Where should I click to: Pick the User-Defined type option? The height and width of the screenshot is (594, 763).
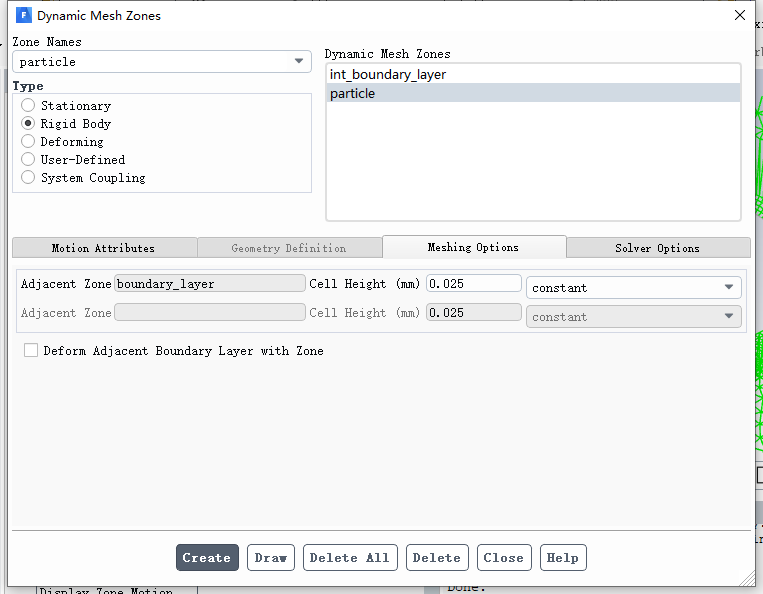coord(28,160)
